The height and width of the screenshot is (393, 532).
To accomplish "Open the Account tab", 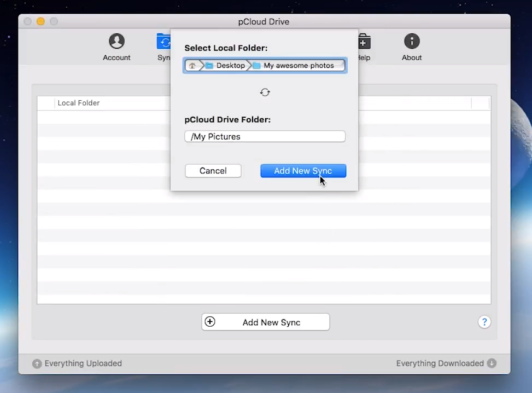I will pyautogui.click(x=116, y=48).
